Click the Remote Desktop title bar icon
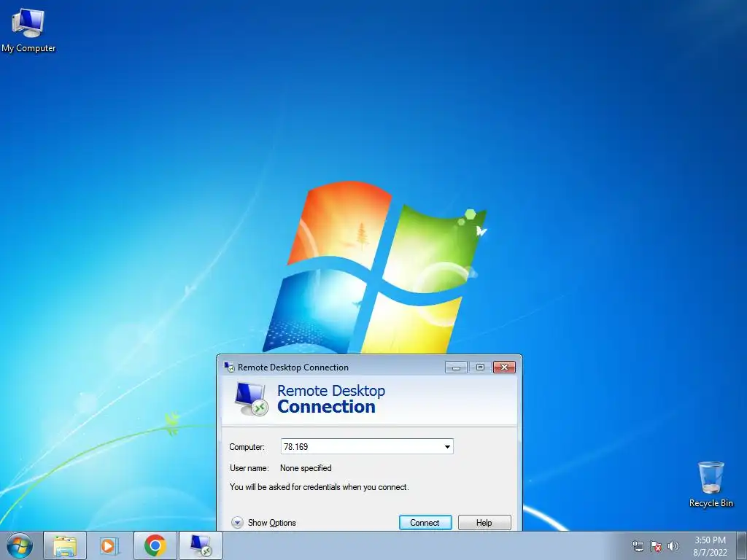Image resolution: width=747 pixels, height=560 pixels. (229, 367)
